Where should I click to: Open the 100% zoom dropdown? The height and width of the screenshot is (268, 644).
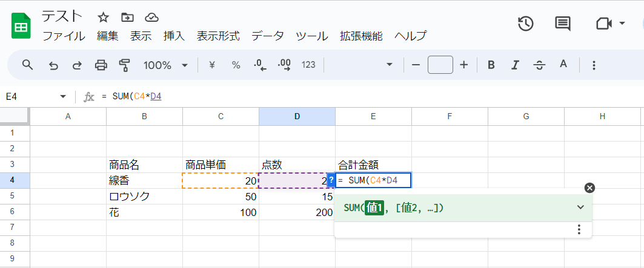165,65
